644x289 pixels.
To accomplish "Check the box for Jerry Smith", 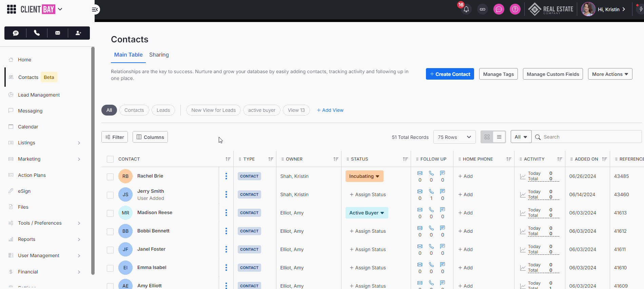I will (110, 195).
